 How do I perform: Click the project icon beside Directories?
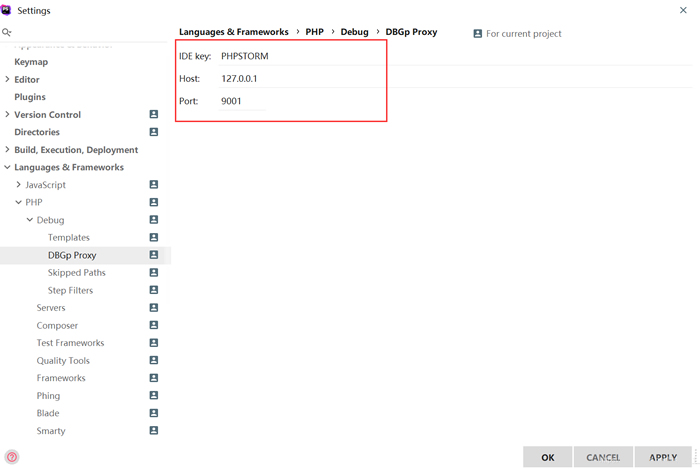pyautogui.click(x=154, y=132)
